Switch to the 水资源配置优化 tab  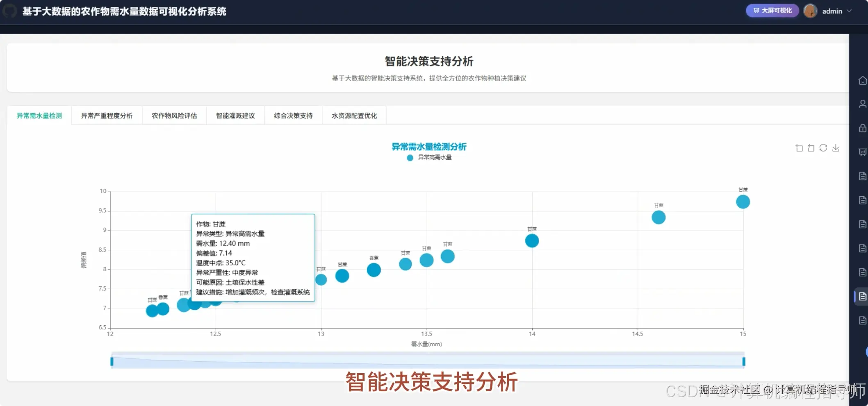pyautogui.click(x=354, y=116)
